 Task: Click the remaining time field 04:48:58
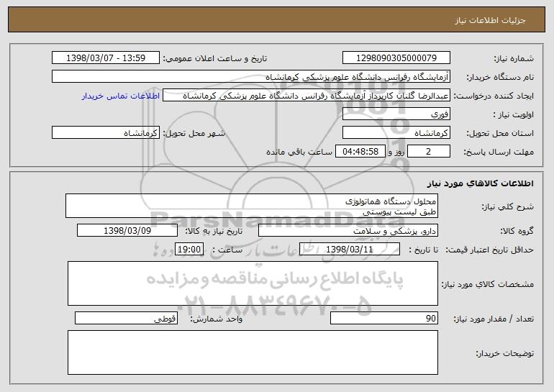[360, 151]
